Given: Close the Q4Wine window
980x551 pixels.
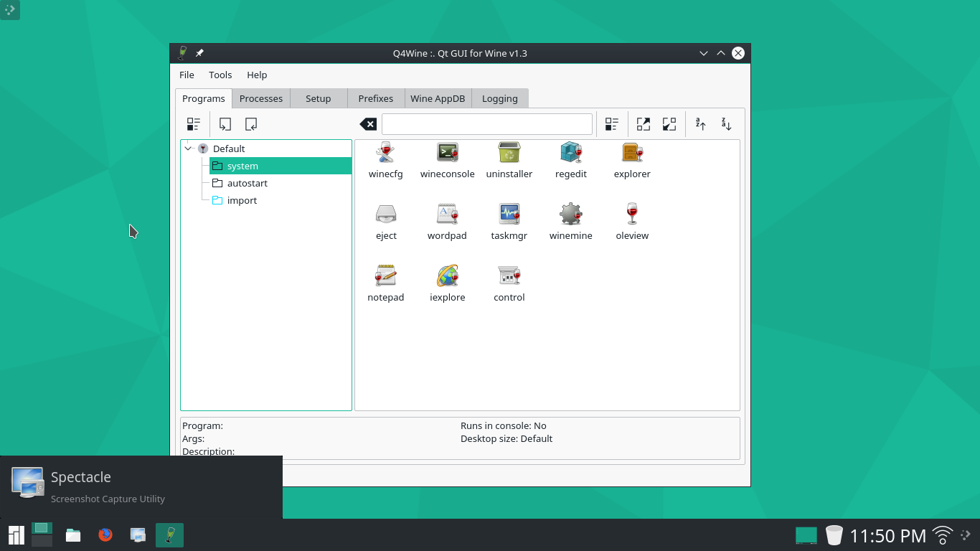Looking at the screenshot, I should pyautogui.click(x=738, y=53).
